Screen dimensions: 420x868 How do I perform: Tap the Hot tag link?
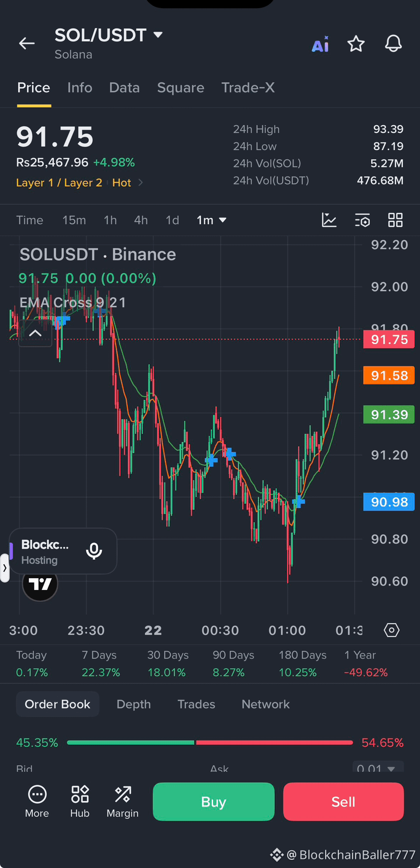(122, 183)
